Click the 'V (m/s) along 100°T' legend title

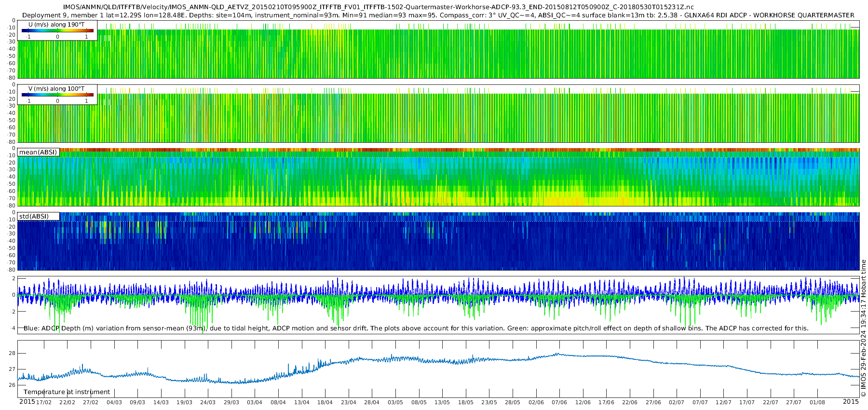pyautogui.click(x=56, y=89)
